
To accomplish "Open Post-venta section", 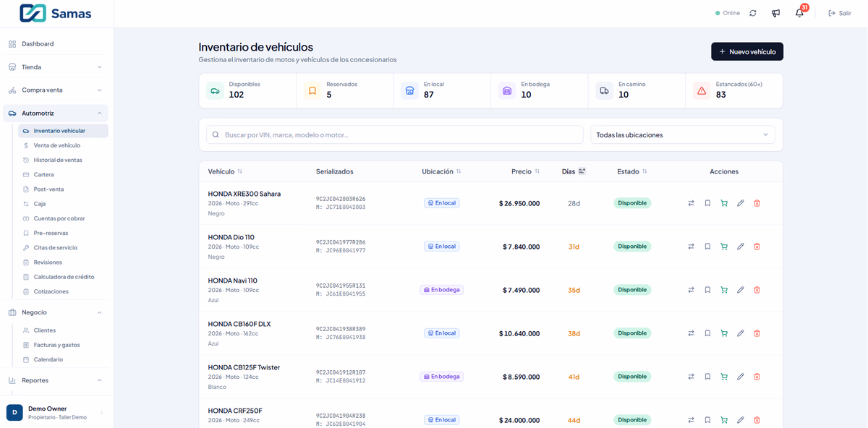I will (x=63, y=189).
